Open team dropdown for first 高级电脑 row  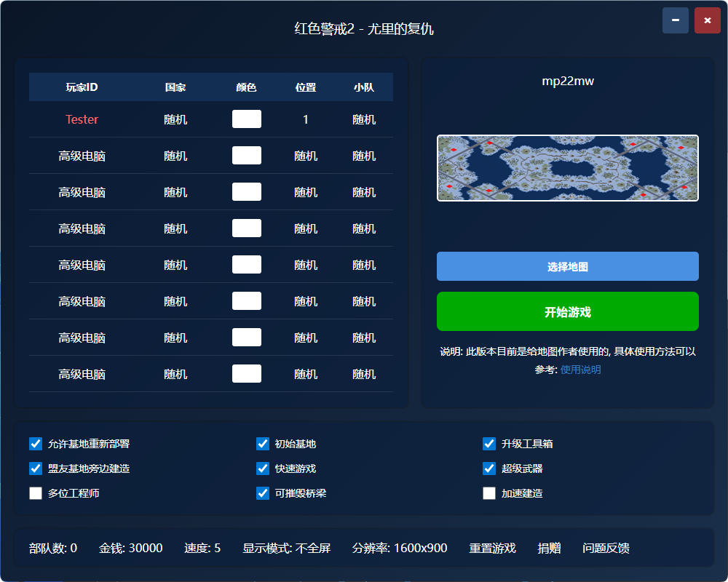[364, 156]
